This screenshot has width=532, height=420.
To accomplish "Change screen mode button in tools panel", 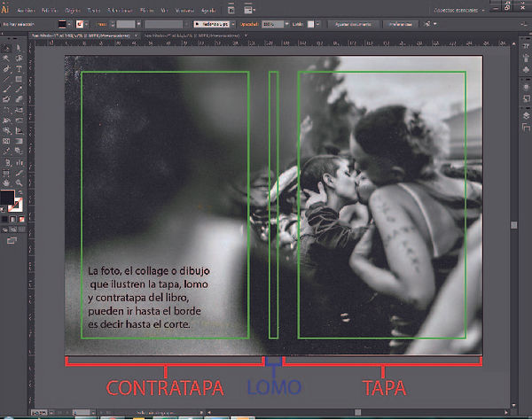I will 12,241.
